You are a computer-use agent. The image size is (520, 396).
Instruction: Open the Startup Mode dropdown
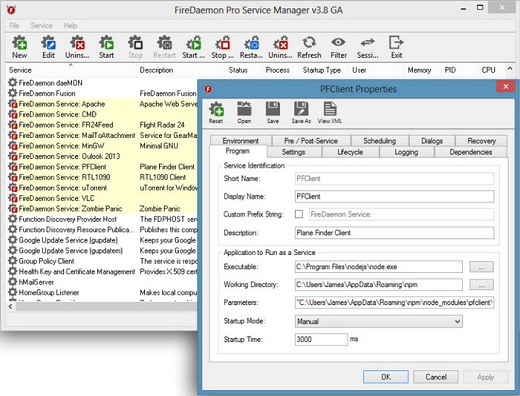coord(379,321)
